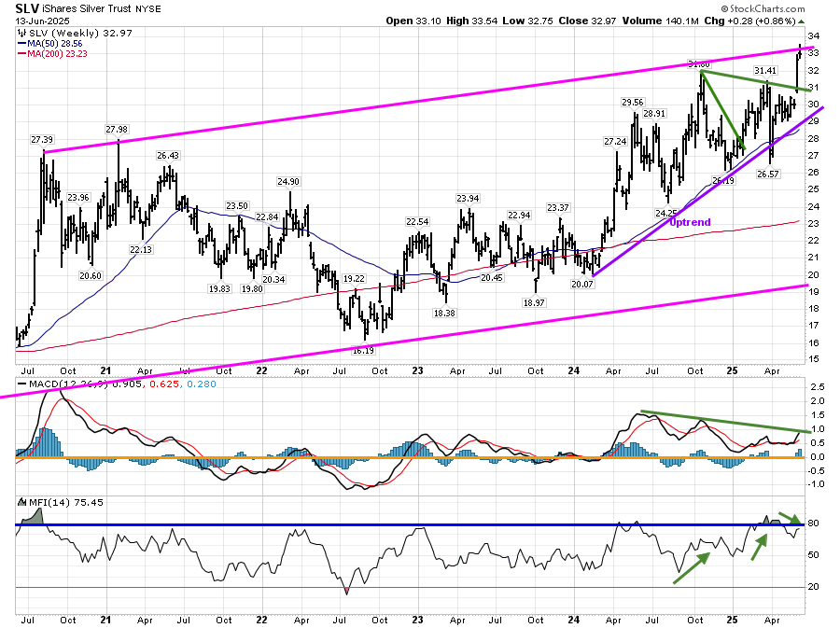Viewport: 840px width, 628px height.
Task: Click the 27.98 price peak label
Action: [117, 129]
